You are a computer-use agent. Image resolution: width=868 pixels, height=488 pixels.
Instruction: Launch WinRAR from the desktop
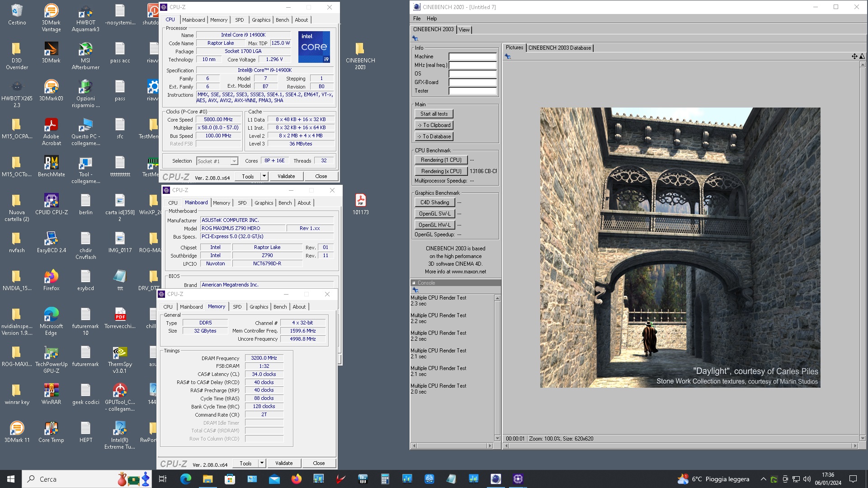(x=51, y=394)
